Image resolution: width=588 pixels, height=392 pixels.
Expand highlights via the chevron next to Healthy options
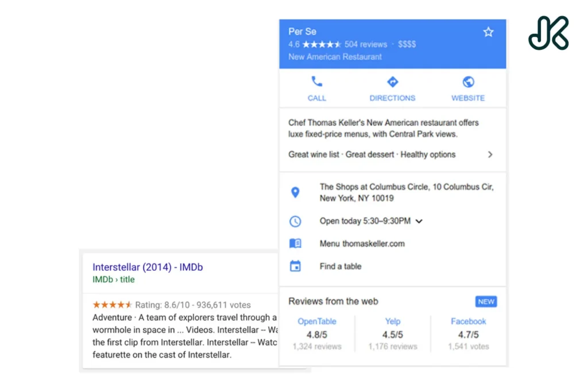pos(490,154)
